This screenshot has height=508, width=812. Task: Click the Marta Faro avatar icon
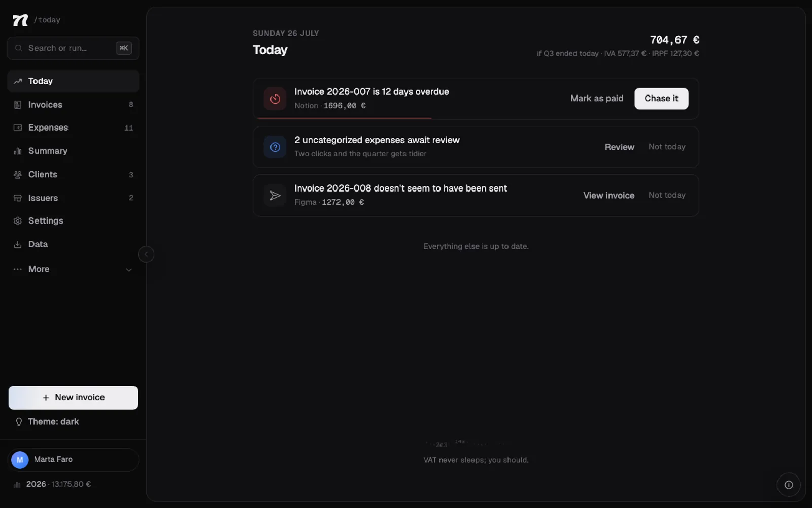click(x=20, y=460)
